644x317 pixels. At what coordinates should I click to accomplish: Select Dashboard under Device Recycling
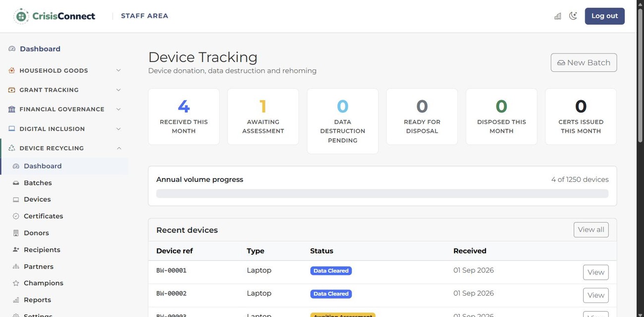(x=43, y=166)
